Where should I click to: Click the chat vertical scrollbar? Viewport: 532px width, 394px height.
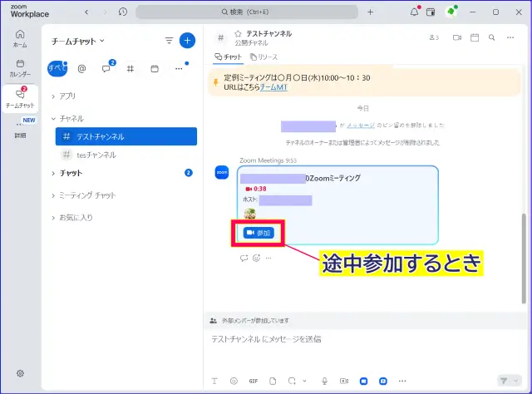coord(524,258)
